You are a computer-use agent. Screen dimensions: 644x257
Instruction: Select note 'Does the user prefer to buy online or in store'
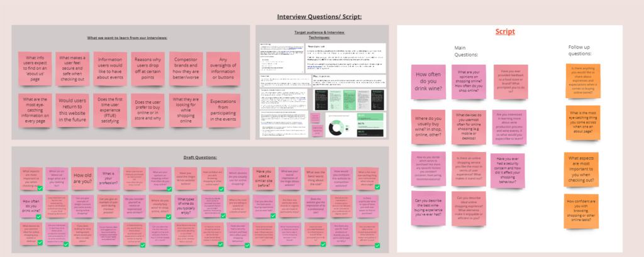click(148, 111)
